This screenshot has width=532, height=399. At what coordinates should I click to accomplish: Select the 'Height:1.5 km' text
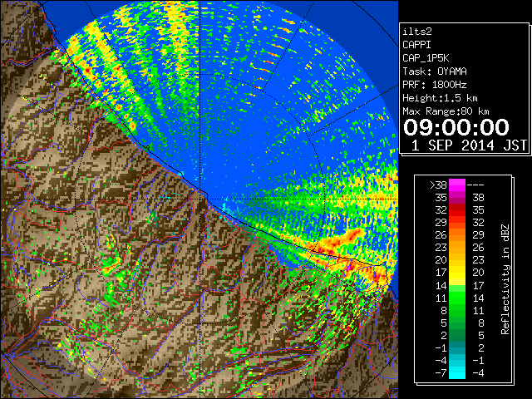[440, 98]
